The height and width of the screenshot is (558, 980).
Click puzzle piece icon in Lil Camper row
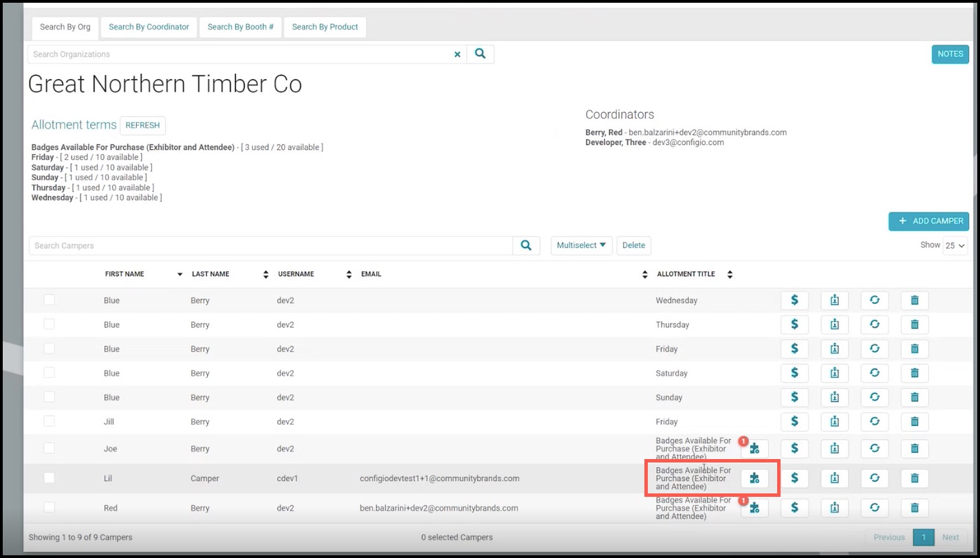(x=754, y=478)
